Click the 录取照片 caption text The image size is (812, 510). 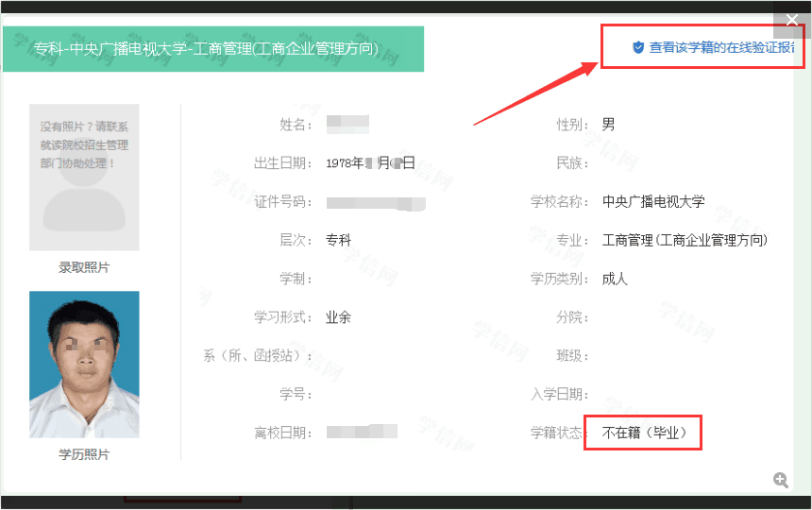point(84,267)
